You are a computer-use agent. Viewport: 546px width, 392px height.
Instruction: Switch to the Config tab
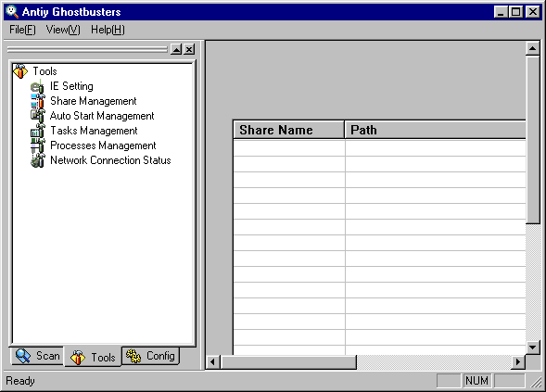point(151,356)
